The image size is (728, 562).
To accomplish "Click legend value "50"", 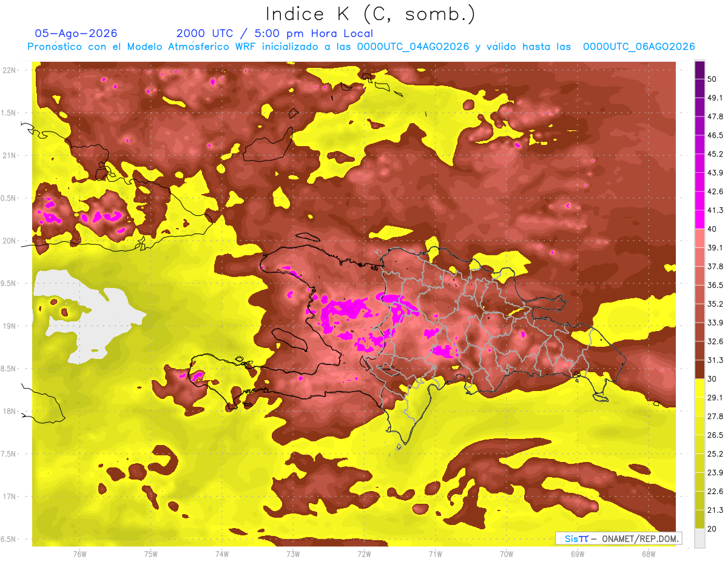I will pyautogui.click(x=712, y=79).
